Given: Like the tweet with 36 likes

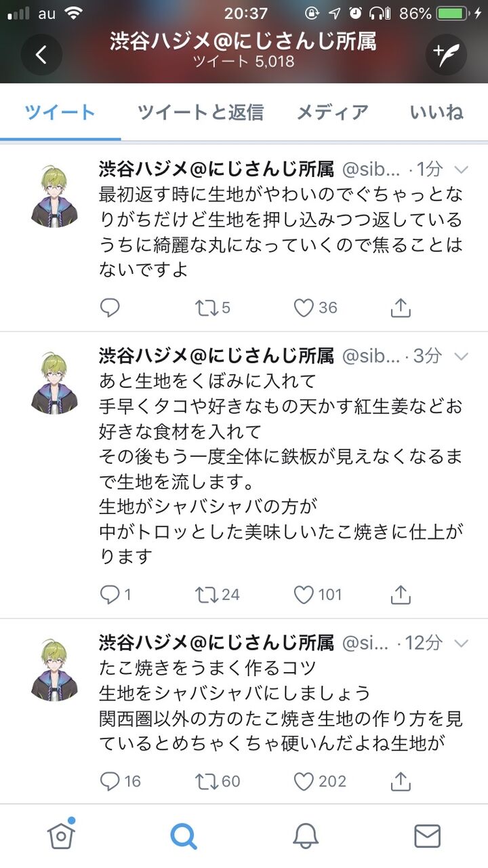Looking at the screenshot, I should (x=304, y=309).
